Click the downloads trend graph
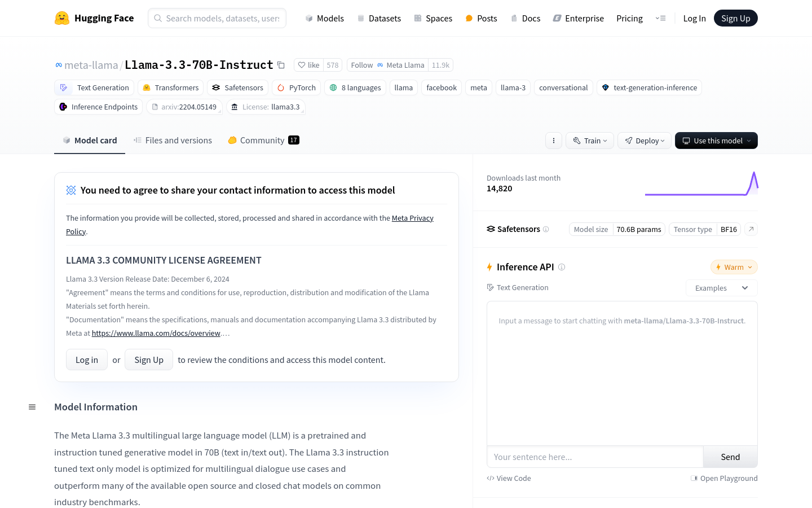The width and height of the screenshot is (812, 508). [701, 183]
